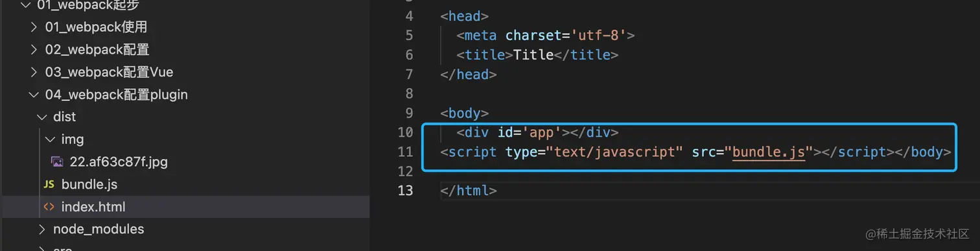This screenshot has width=980, height=251.
Task: Place cursor on the opening head tag
Action: [464, 16]
